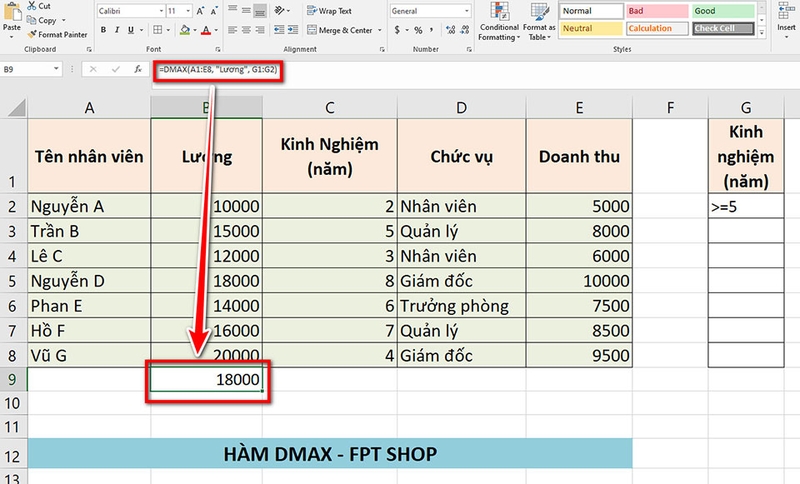
Task: Apply Percent Style format
Action: (418, 30)
